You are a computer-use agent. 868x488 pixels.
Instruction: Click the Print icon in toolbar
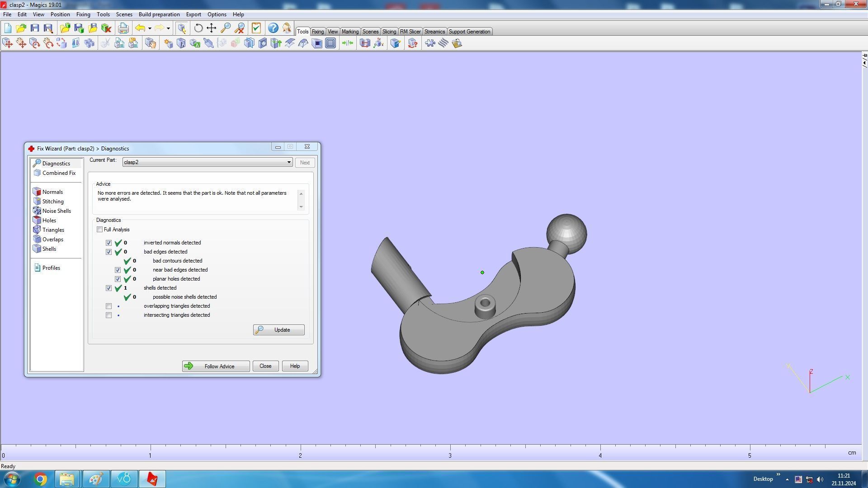point(123,28)
